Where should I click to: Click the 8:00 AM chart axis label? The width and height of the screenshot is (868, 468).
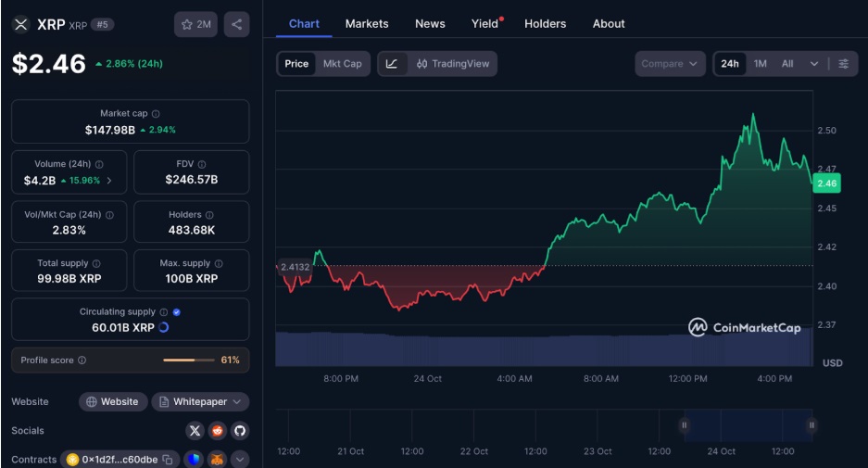(600, 379)
